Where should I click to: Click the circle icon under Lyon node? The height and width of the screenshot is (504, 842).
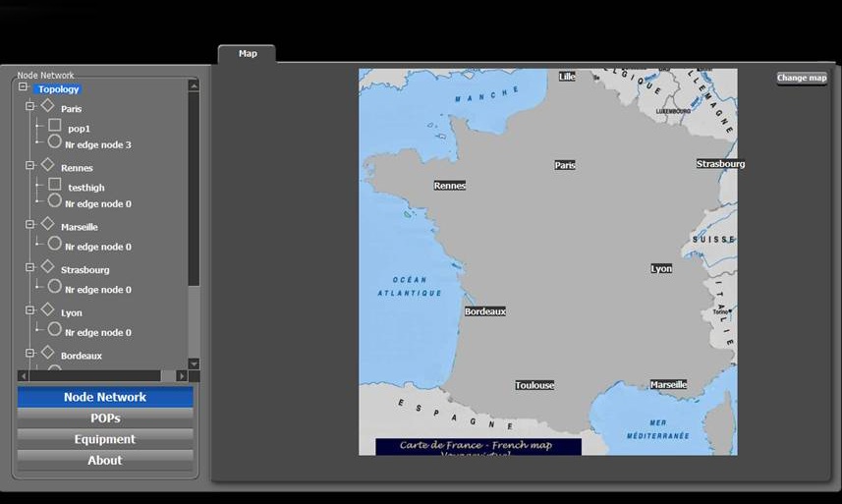point(54,329)
